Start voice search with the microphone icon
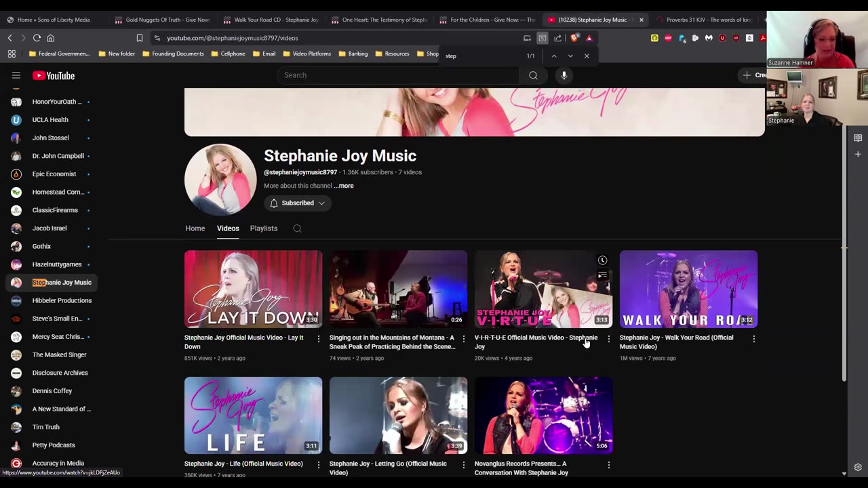This screenshot has width=868, height=488. (564, 75)
